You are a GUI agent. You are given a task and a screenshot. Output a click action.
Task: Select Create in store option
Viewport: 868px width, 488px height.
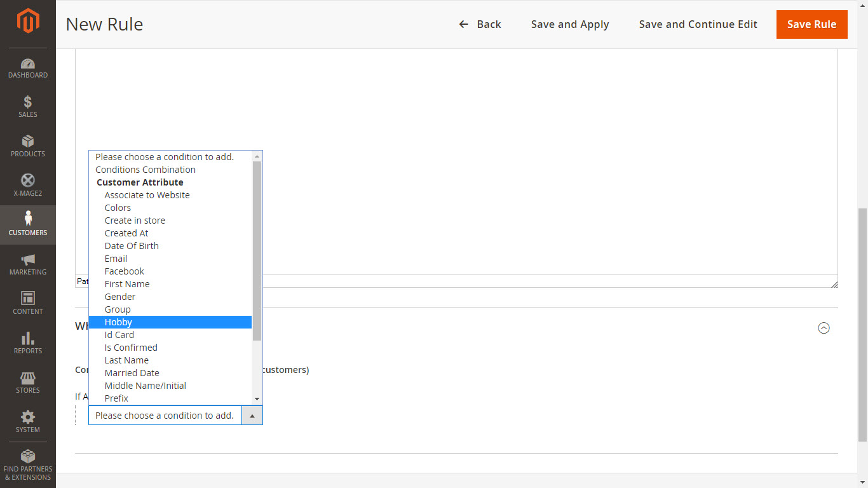(x=170, y=220)
